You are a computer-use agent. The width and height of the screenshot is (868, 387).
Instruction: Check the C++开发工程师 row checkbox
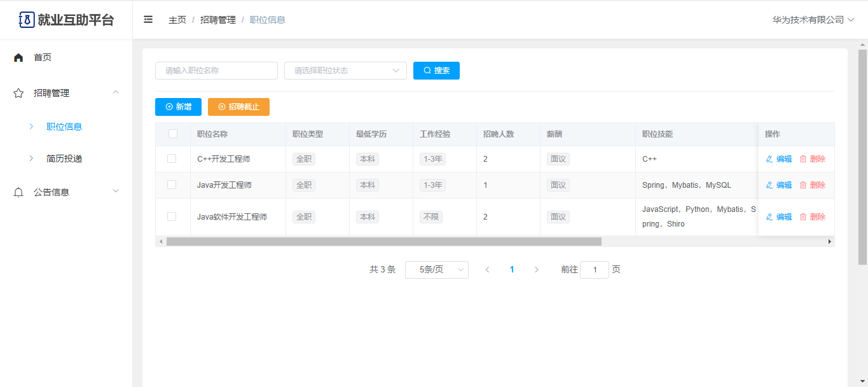click(172, 158)
